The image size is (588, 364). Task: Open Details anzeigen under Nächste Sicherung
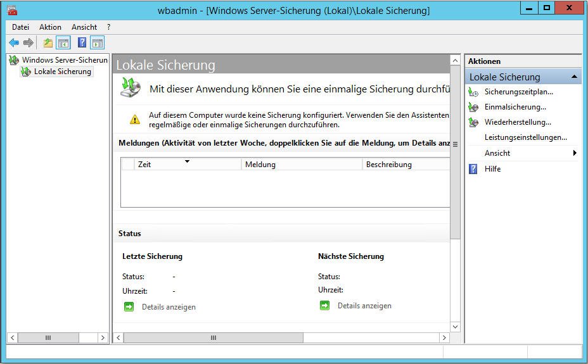364,306
